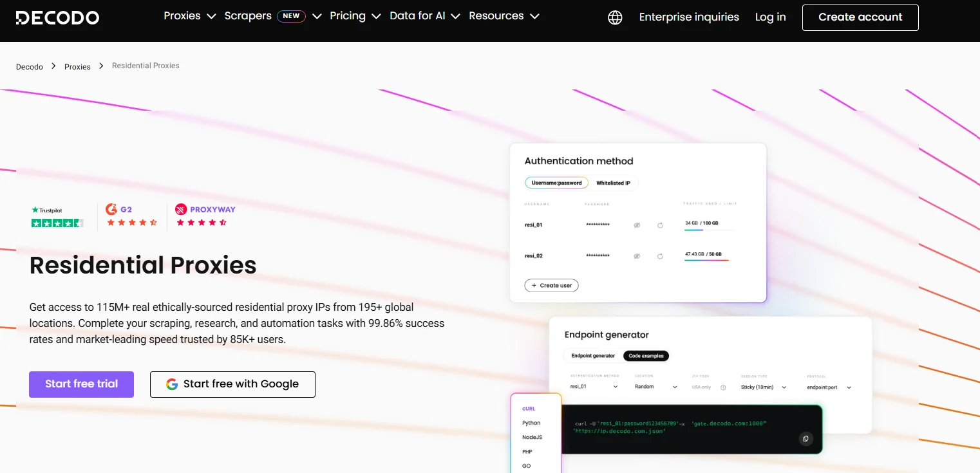
Task: Click Start free with Google button
Action: point(232,384)
